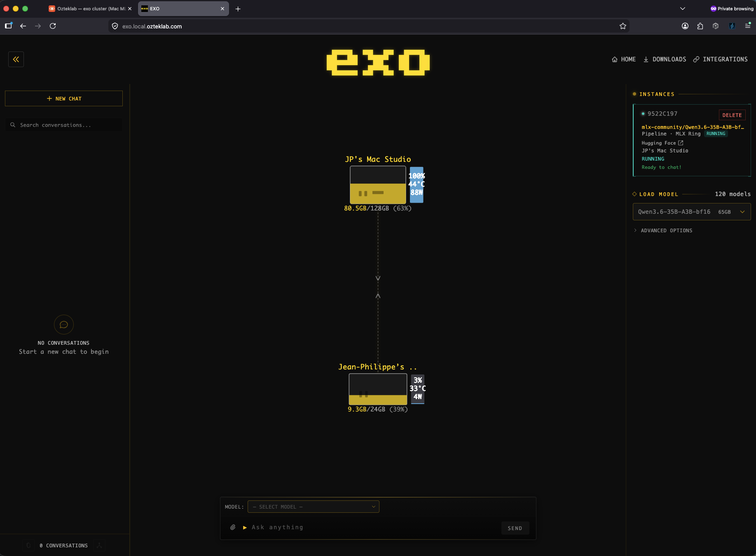Open browser extensions icon
Viewport: 756px width, 556px height.
coord(700,26)
